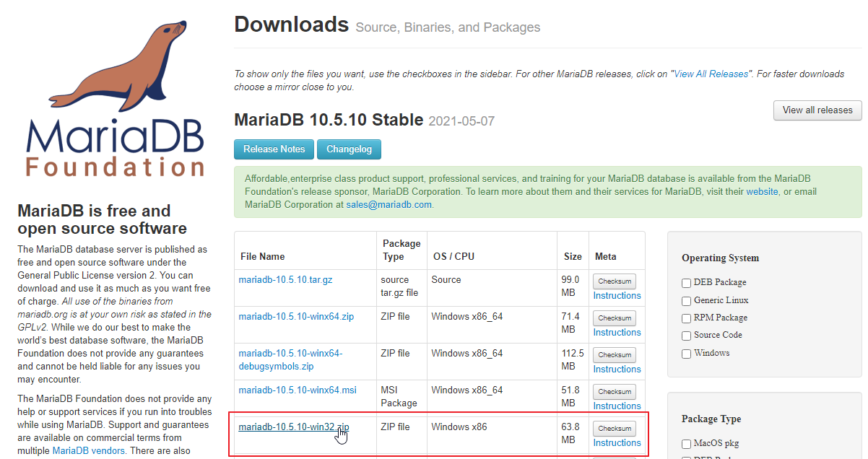Screen dimensions: 868x459
Task: Open Instructions for the winx64.msi package
Action: (617, 406)
